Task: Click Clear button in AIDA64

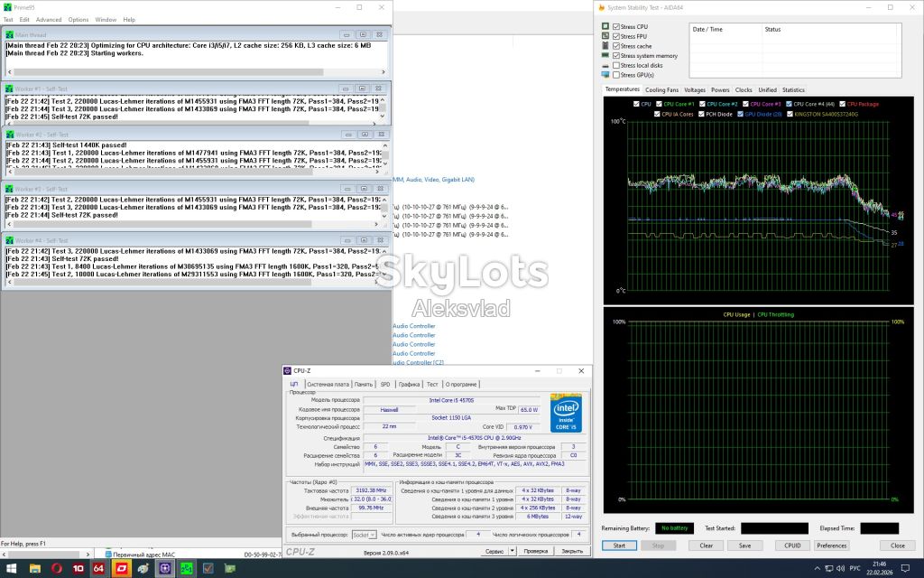Action: point(706,545)
